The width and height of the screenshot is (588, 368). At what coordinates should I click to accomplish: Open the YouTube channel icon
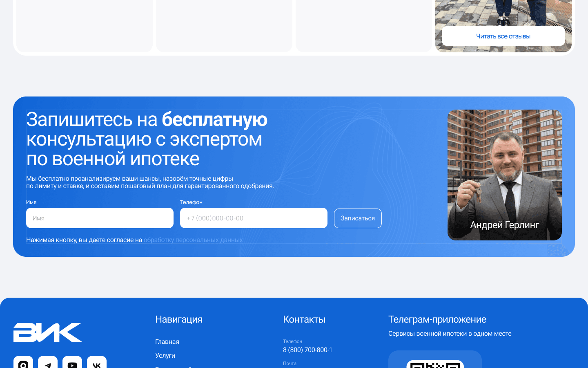(x=72, y=363)
